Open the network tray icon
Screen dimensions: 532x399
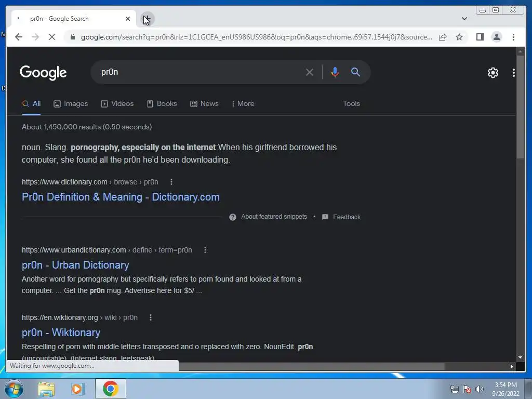click(x=454, y=389)
